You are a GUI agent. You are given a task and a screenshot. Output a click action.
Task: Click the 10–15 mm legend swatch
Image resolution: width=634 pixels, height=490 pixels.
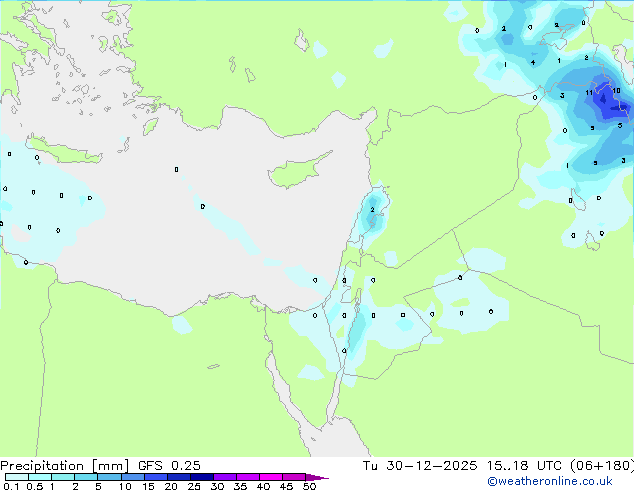point(132,477)
